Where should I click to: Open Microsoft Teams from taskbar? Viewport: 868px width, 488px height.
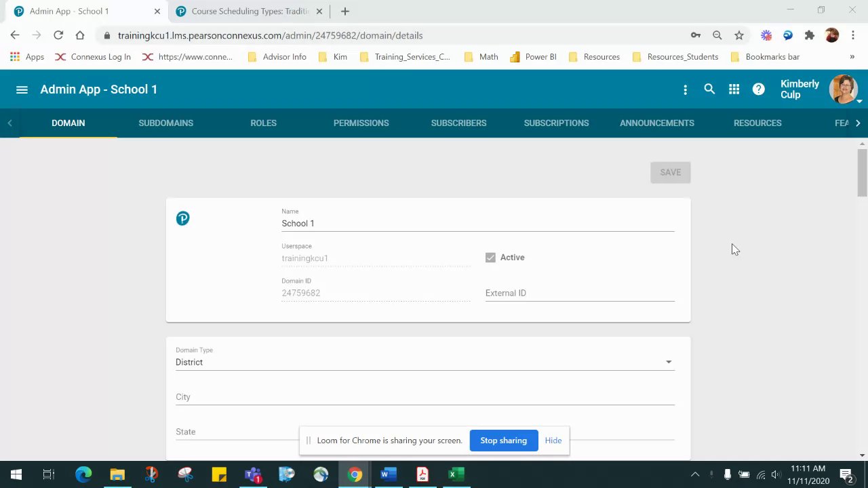click(x=253, y=474)
